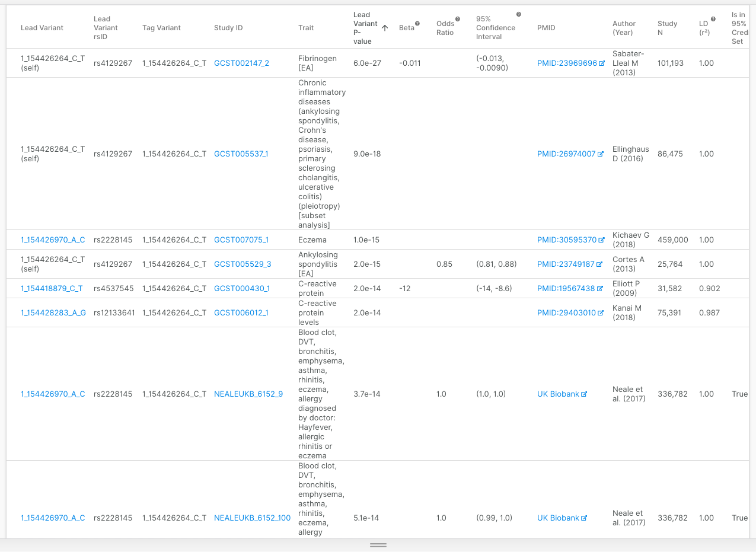Click the Beta column header text
The width and height of the screenshot is (756, 552).
(407, 28)
